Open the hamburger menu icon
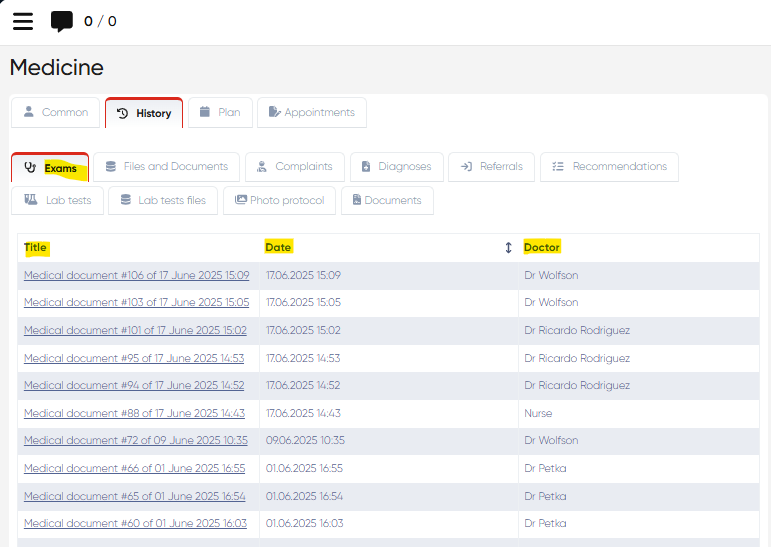771x547 pixels. pos(22,21)
